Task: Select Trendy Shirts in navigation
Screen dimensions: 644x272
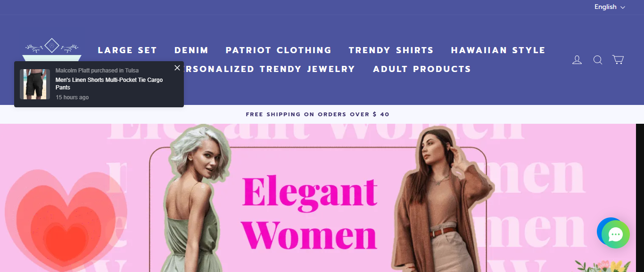Action: coord(391,50)
